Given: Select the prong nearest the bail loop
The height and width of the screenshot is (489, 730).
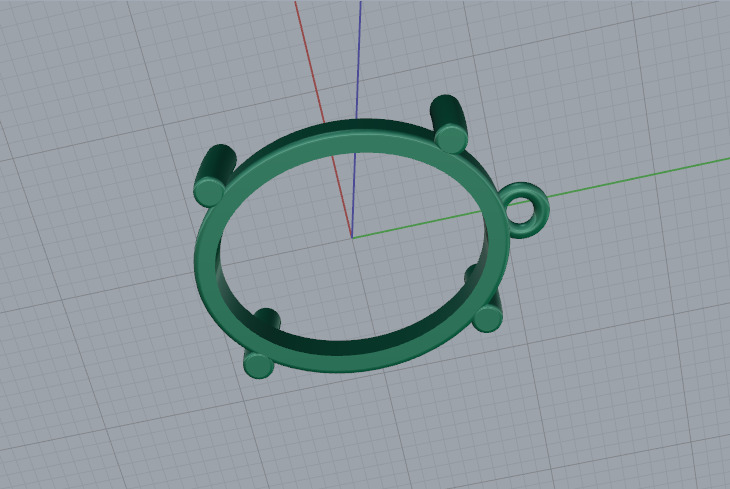Looking at the screenshot, I should tap(449, 123).
